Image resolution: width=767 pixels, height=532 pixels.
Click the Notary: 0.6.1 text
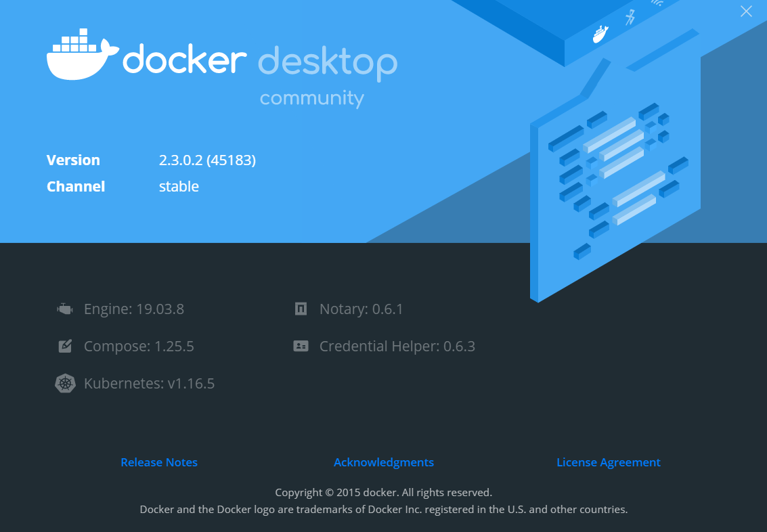[x=361, y=309]
